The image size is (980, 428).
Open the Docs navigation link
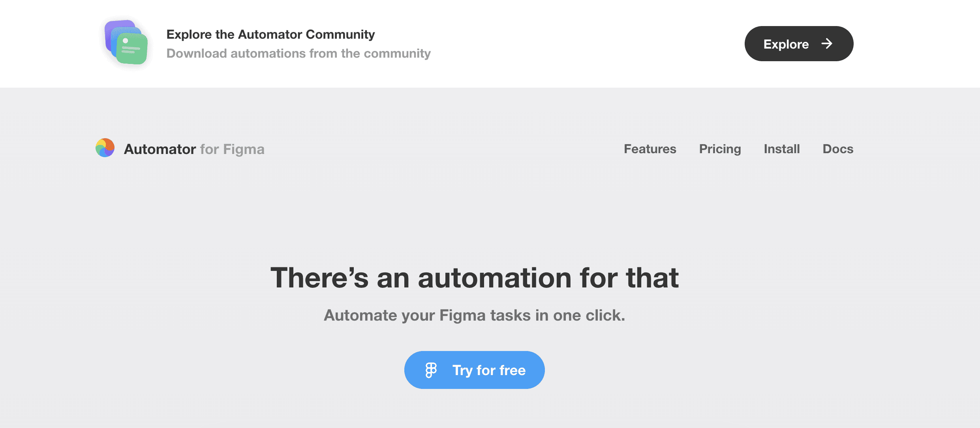838,149
